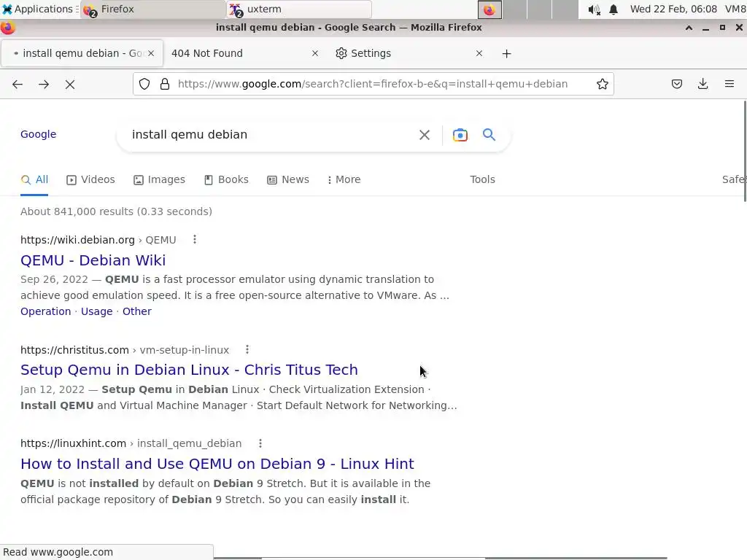
Task: Show site security padlock info
Action: tap(165, 85)
